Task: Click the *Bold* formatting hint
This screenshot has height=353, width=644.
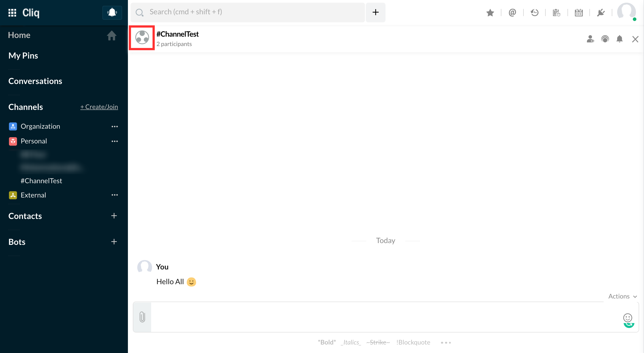Action: coord(327,342)
